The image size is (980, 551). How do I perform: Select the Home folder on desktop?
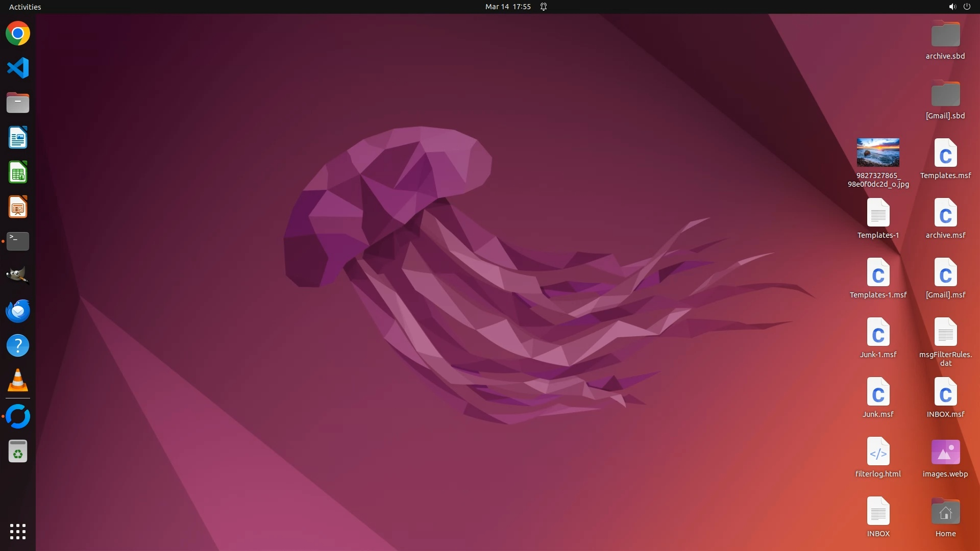[x=945, y=512]
